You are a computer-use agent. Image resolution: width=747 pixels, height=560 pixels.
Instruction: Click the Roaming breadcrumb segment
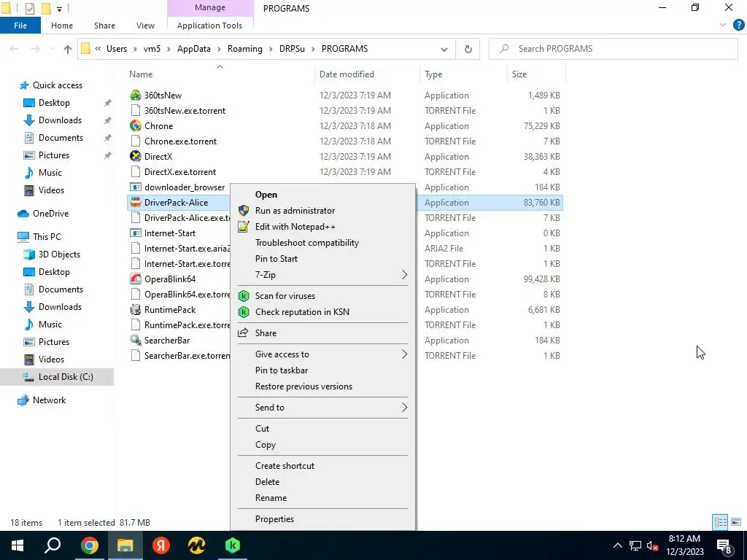[245, 49]
